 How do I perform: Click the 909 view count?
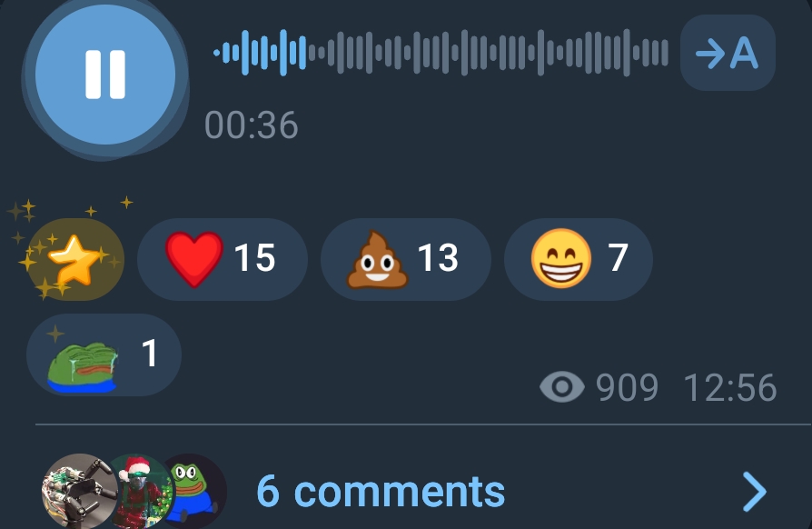627,387
